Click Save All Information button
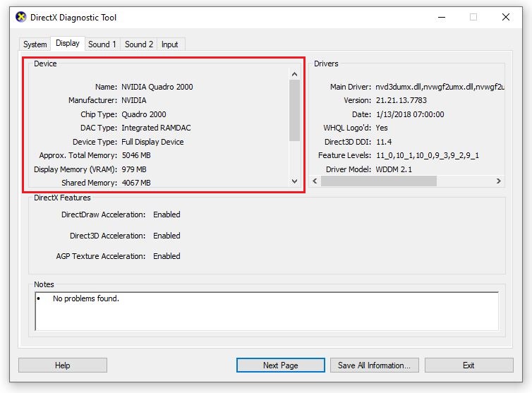Image resolution: width=532 pixels, height=393 pixels. click(374, 365)
